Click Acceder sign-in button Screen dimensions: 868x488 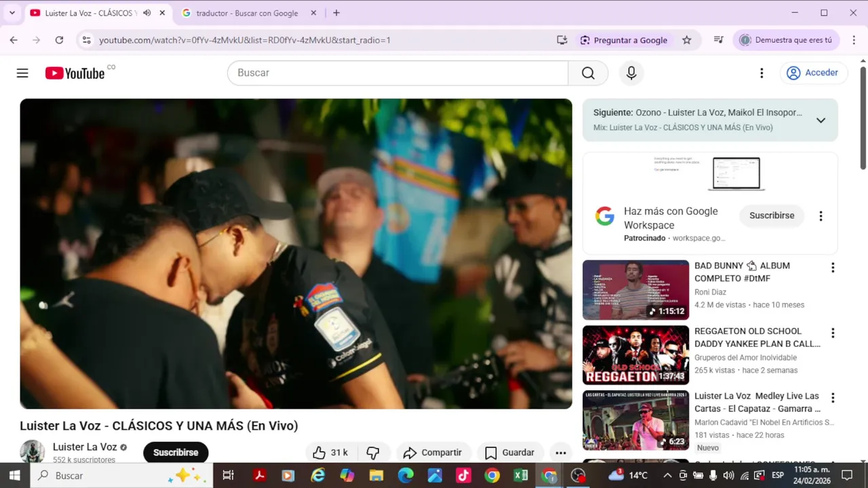coord(813,73)
